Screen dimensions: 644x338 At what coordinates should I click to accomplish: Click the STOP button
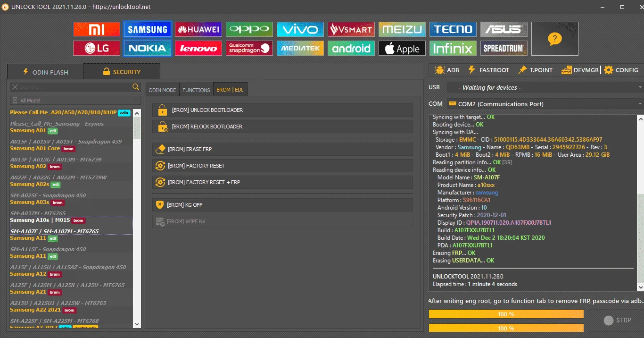617,320
